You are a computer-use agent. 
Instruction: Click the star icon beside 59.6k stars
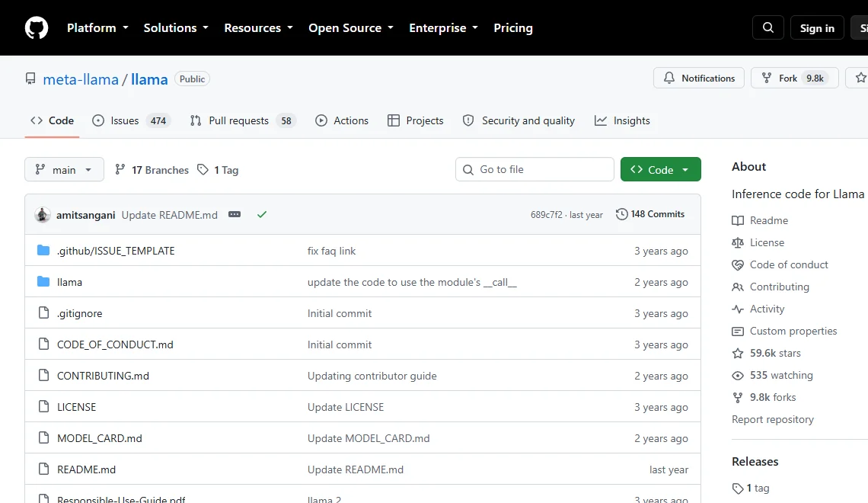737,354
